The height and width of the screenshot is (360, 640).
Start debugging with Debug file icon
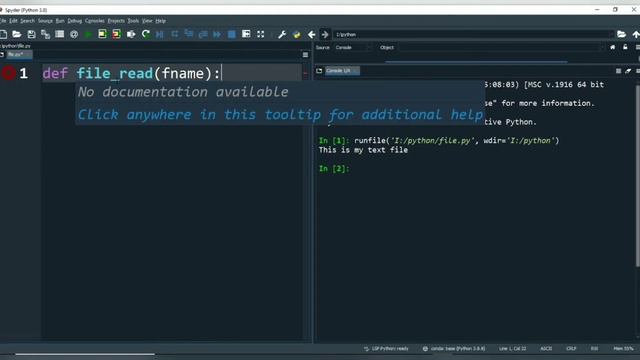point(160,34)
